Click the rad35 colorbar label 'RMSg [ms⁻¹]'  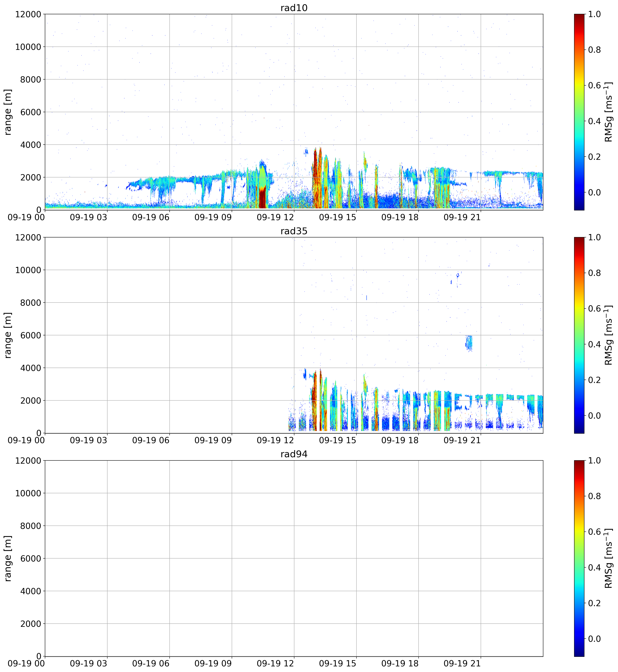pos(609,335)
